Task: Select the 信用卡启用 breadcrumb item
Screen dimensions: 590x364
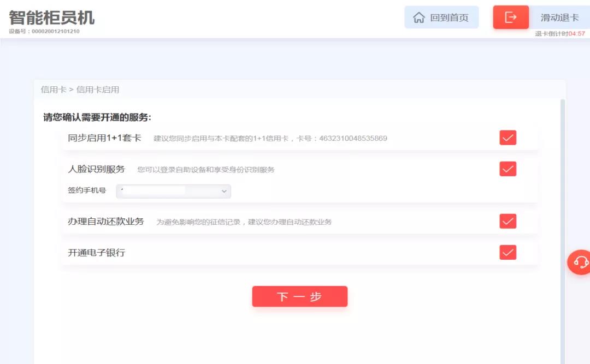Action: tap(98, 89)
